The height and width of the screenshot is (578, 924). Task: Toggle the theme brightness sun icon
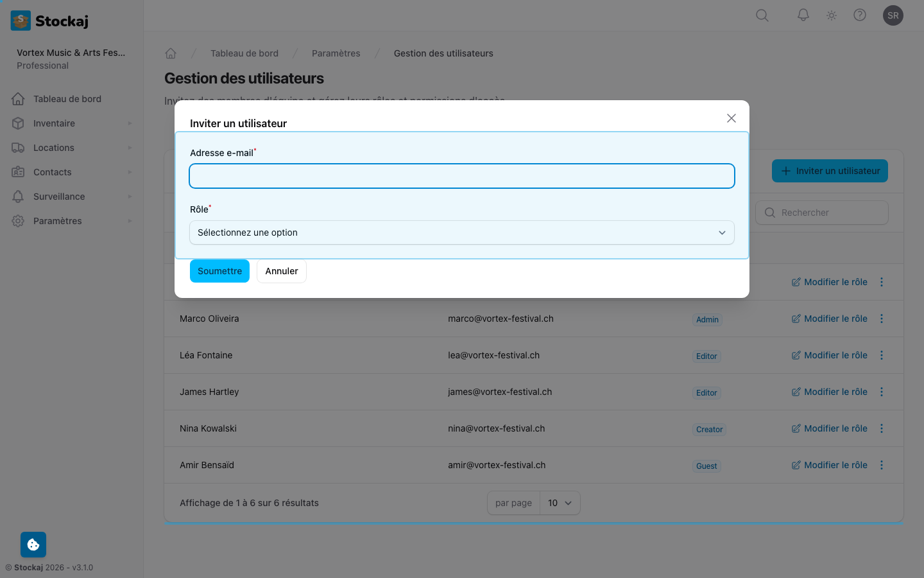click(831, 15)
